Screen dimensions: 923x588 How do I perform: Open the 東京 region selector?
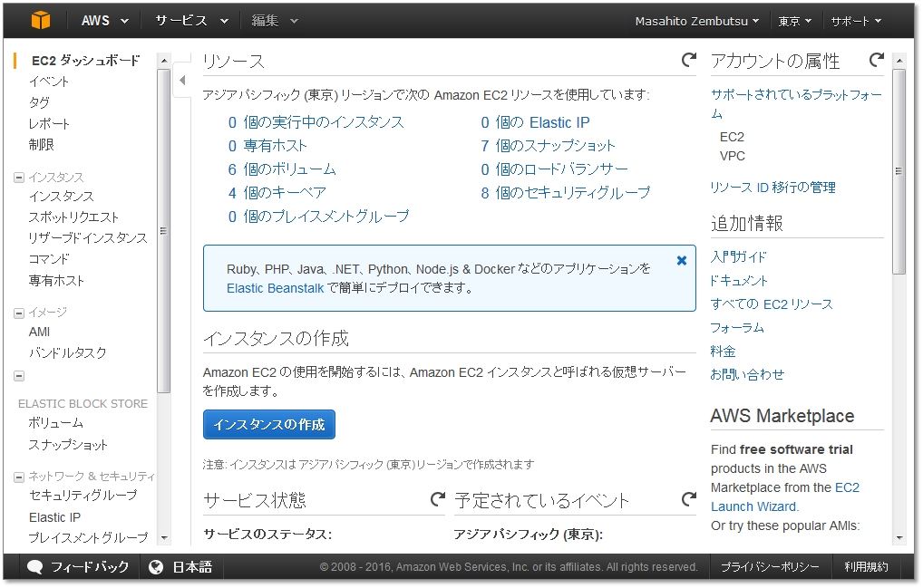(x=794, y=21)
